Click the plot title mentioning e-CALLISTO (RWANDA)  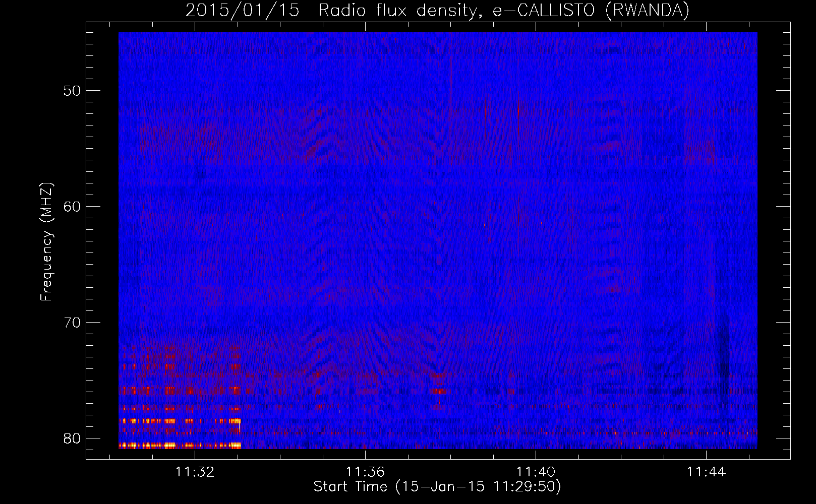pyautogui.click(x=437, y=10)
